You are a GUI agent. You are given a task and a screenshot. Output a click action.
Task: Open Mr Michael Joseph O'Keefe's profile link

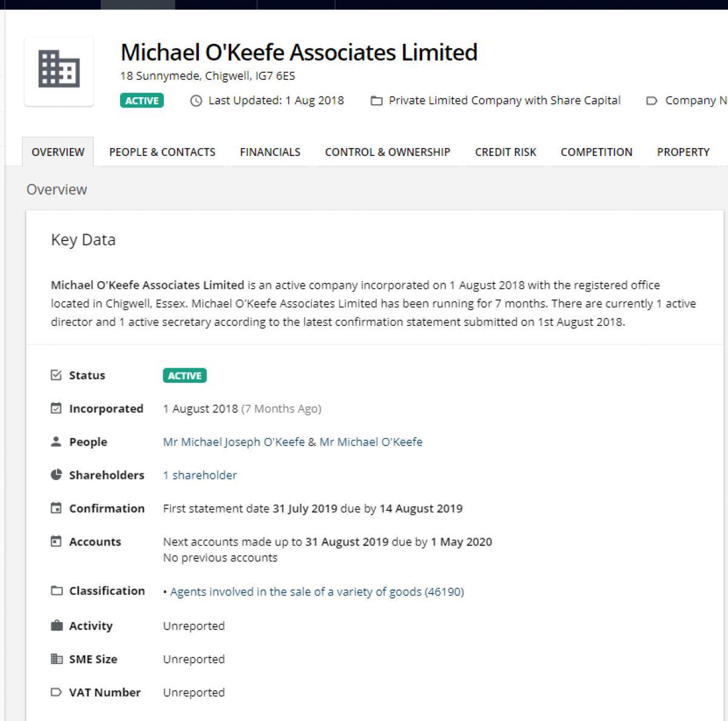[234, 442]
